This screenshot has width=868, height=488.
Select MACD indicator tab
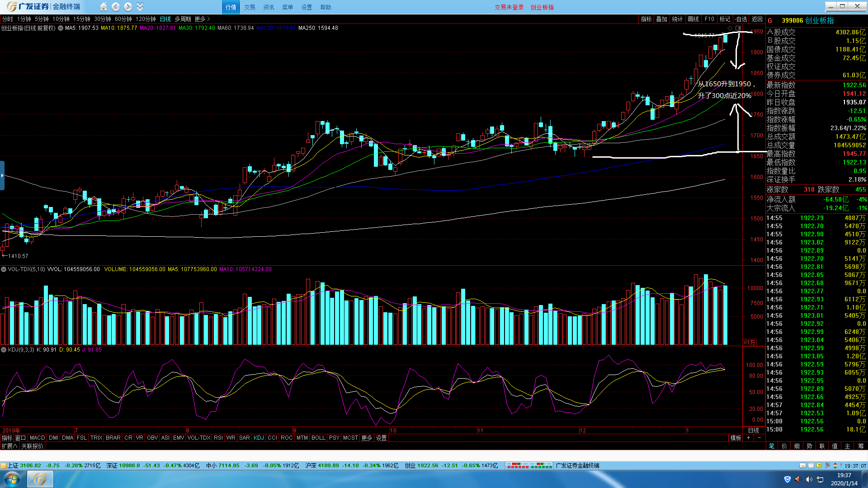(37, 438)
